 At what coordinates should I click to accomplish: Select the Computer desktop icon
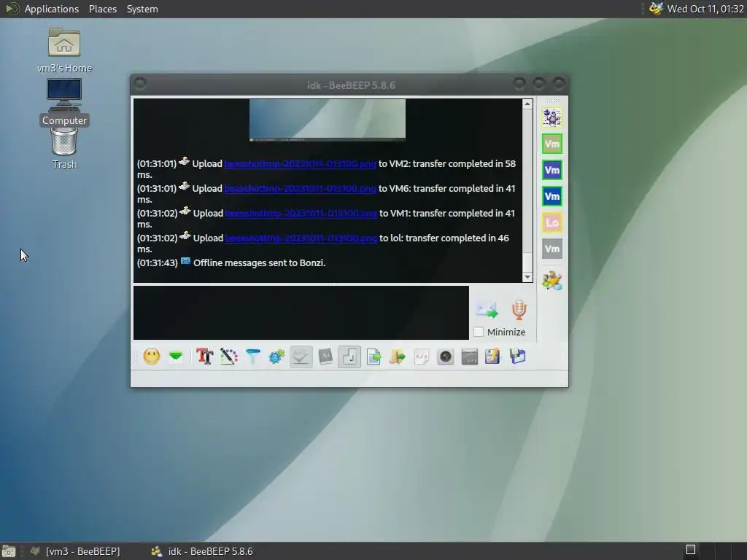point(64,102)
